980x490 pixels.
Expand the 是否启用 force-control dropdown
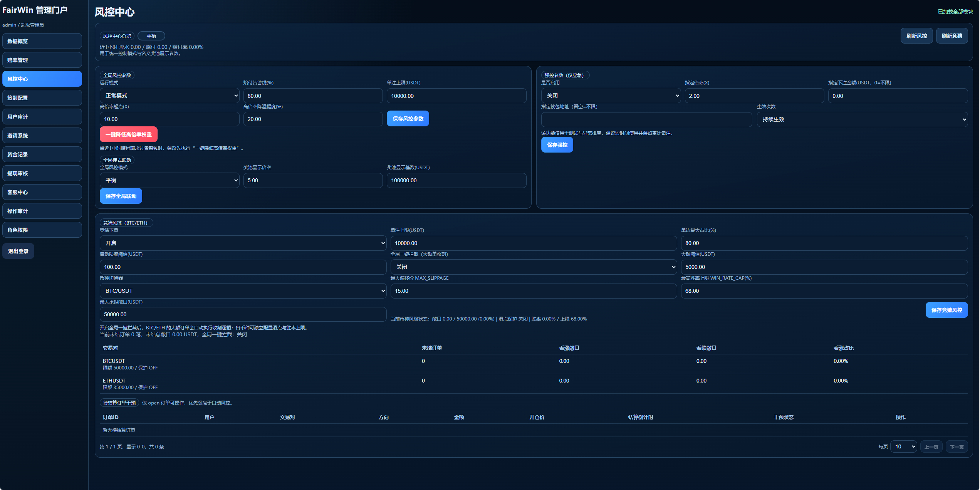[x=611, y=96]
